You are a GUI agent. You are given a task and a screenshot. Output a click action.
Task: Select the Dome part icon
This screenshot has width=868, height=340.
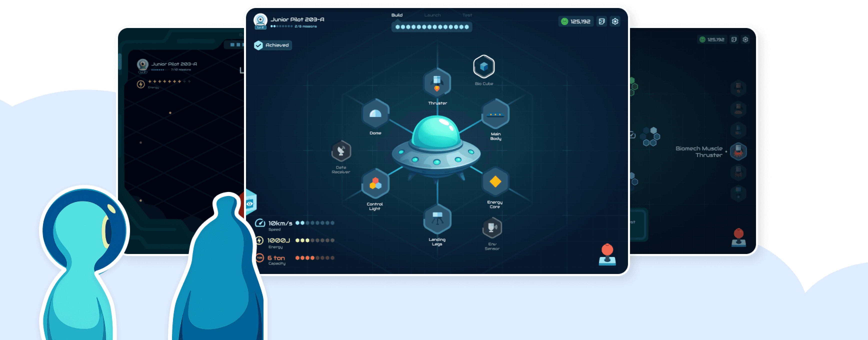click(x=375, y=113)
